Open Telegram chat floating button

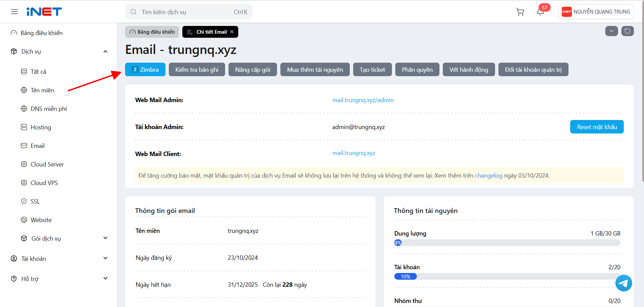point(624,283)
